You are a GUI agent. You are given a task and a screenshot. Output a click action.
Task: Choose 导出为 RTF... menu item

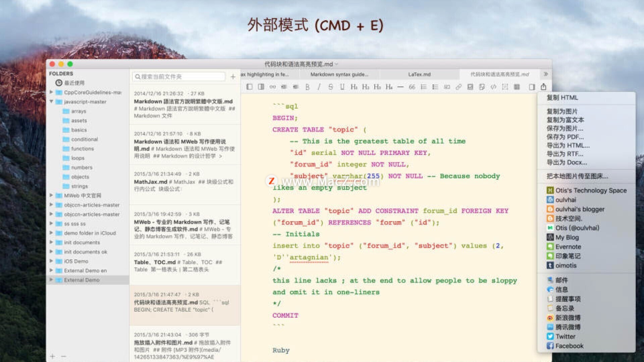(x=565, y=154)
